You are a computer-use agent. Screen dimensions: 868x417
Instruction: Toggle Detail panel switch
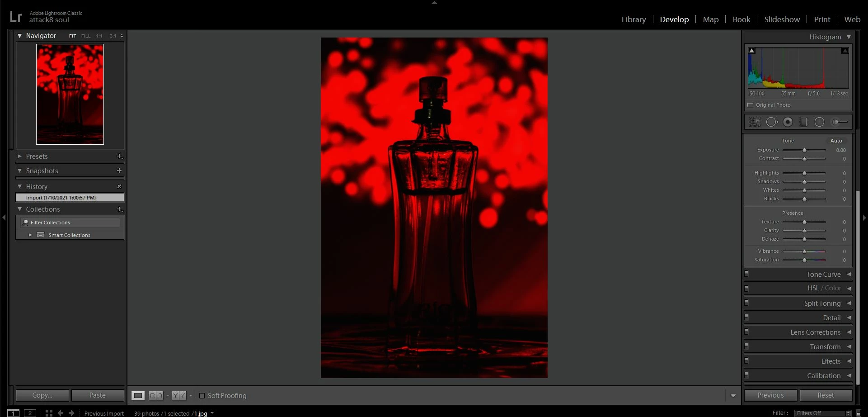(746, 317)
